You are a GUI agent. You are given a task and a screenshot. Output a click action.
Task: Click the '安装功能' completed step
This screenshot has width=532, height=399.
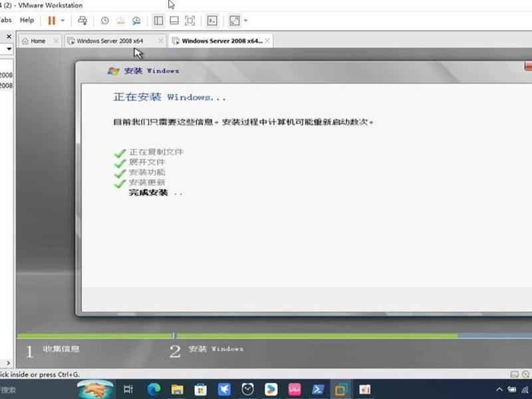coord(147,172)
